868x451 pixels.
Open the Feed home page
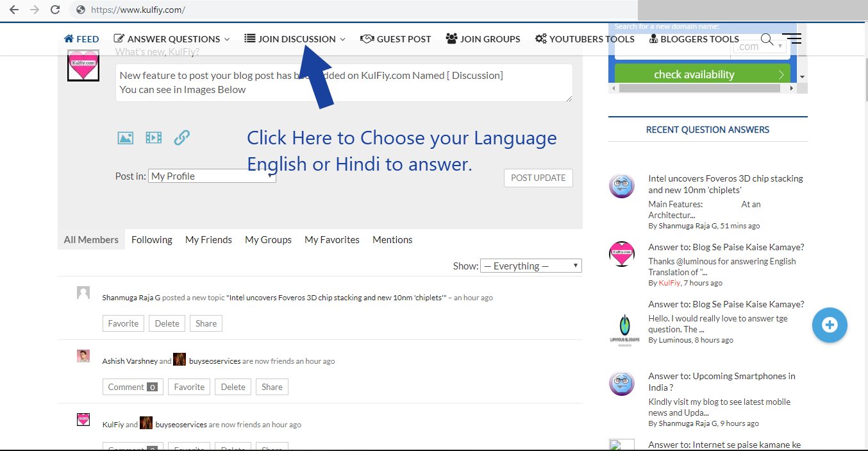pyautogui.click(x=81, y=39)
